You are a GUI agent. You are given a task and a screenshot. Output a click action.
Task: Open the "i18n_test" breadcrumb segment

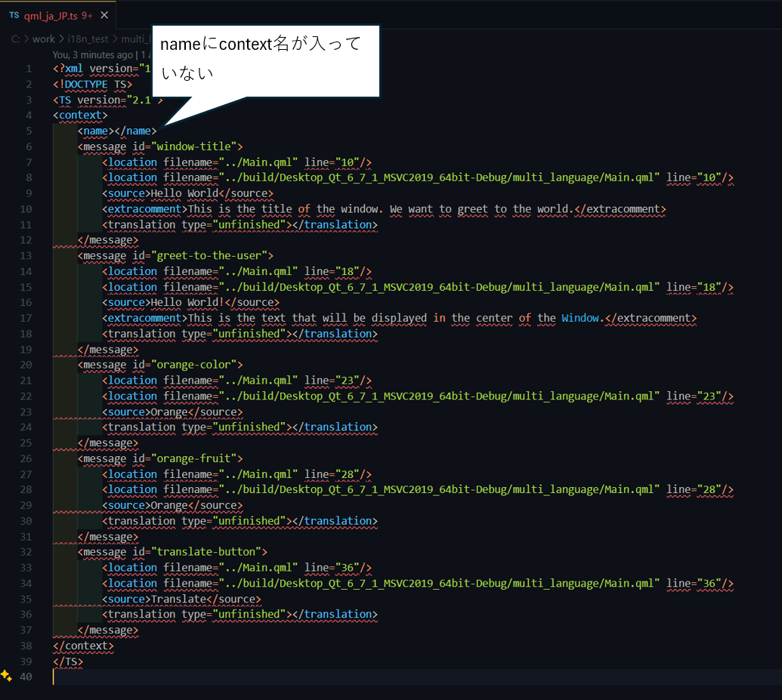88,39
